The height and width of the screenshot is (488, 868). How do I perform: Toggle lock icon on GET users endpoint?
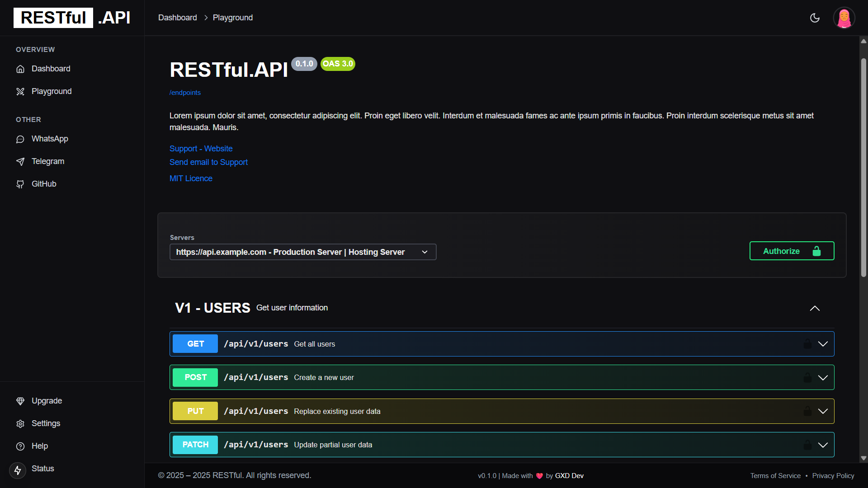807,344
